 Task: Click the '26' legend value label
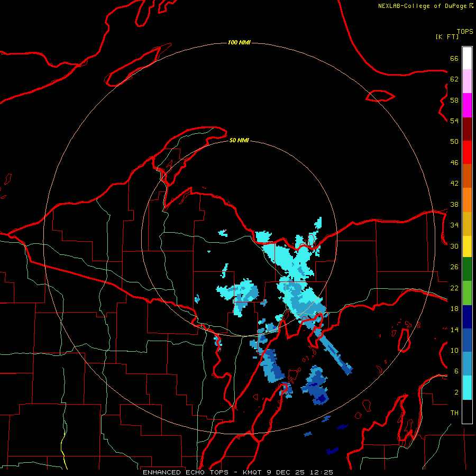tap(454, 267)
